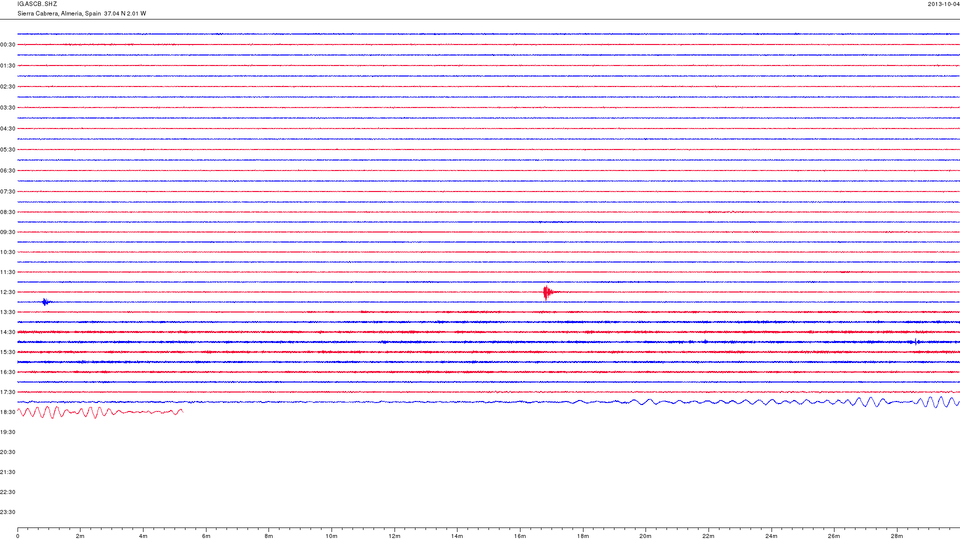Viewport: 960px width, 540px height.
Task: Select the 00:30 time label
Action: tap(8, 45)
